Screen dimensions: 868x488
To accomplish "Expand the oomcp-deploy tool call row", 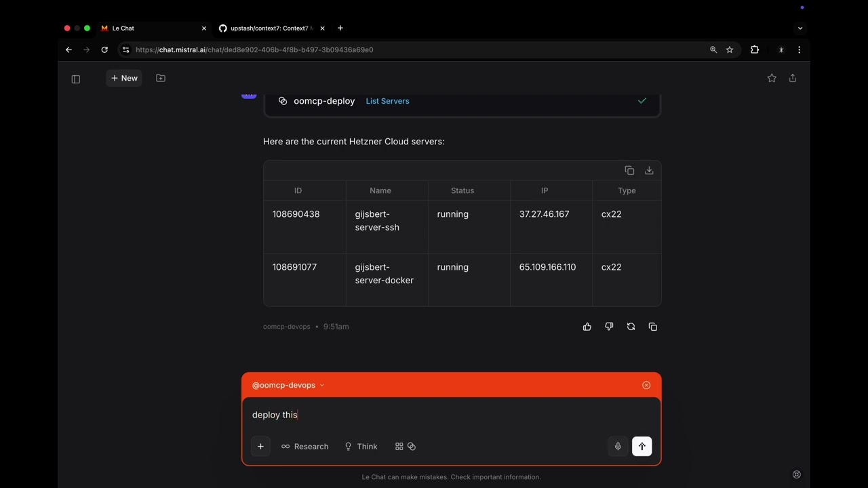I will (x=462, y=102).
